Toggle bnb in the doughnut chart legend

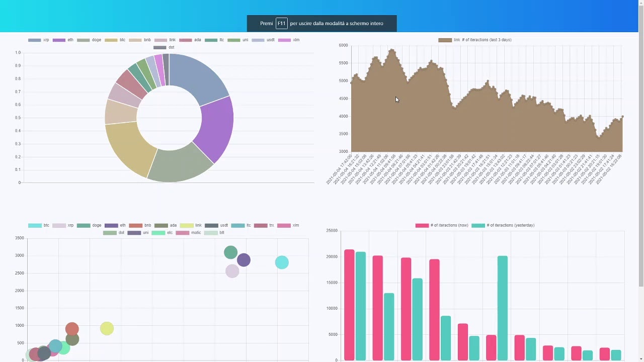tap(140, 40)
